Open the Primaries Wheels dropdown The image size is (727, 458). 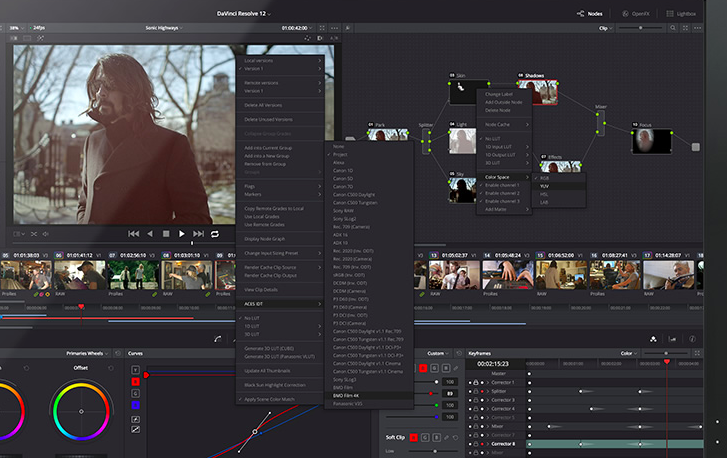(x=89, y=353)
